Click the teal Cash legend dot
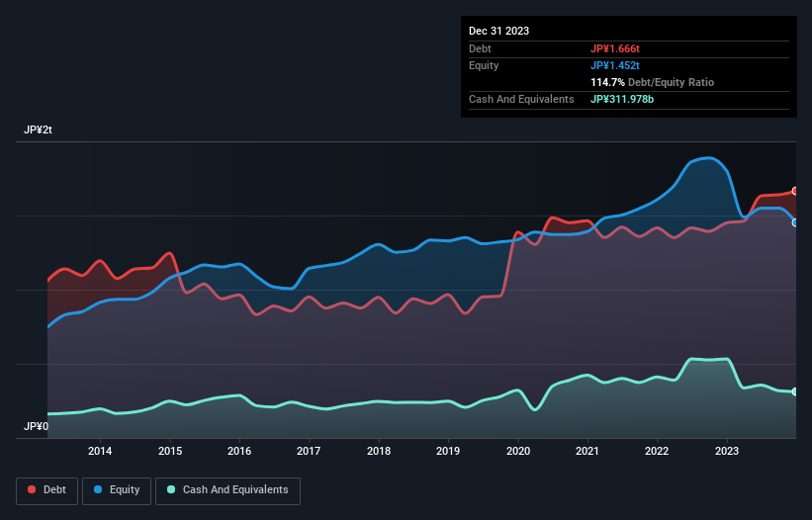Image resolution: width=812 pixels, height=520 pixels. (171, 489)
